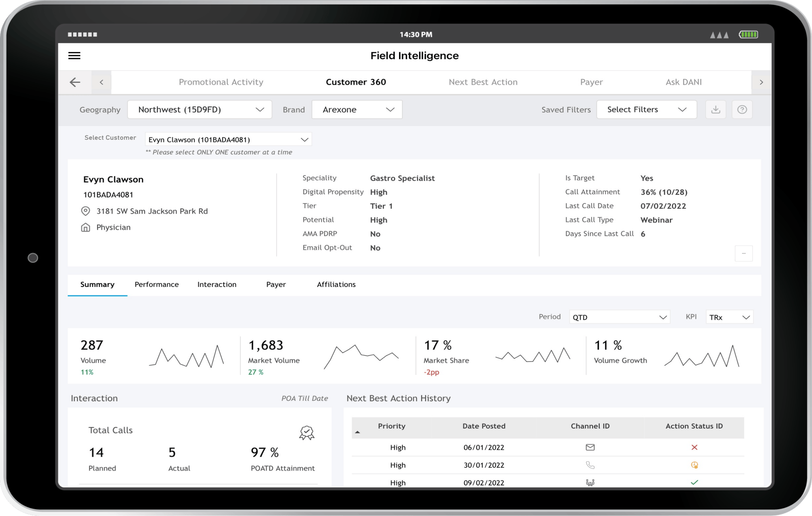Viewport: 812px width, 516px height.
Task: Click the 97 % POATD Attainment figure
Action: pos(265,453)
